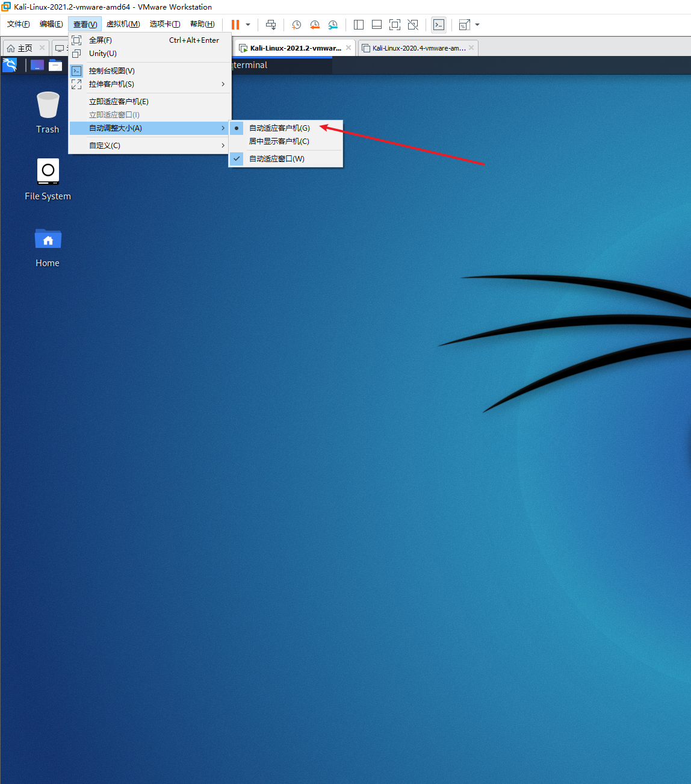Open the 帮助(H) menu
The image size is (691, 784).
tap(202, 24)
